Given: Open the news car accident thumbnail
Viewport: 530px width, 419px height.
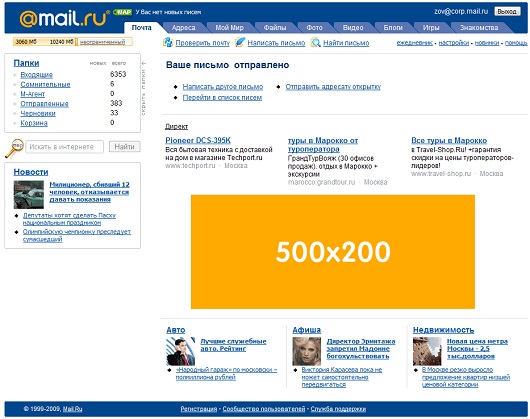Looking at the screenshot, I should click(x=29, y=194).
